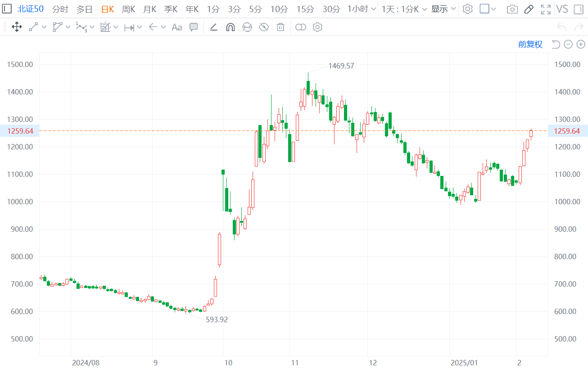The height and width of the screenshot is (373, 588).
Task: Click the text annotation Aa tool
Action: pyautogui.click(x=176, y=27)
